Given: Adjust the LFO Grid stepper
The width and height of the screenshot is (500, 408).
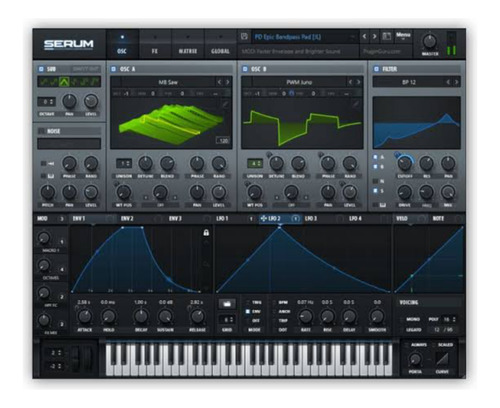Looking at the screenshot, I should click(227, 320).
